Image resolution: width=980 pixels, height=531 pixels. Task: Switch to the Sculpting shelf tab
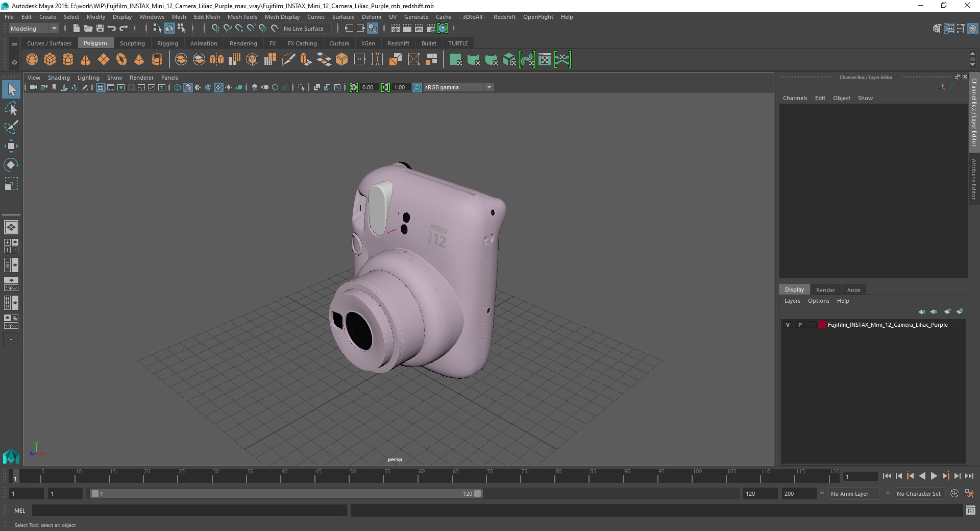[x=132, y=43]
